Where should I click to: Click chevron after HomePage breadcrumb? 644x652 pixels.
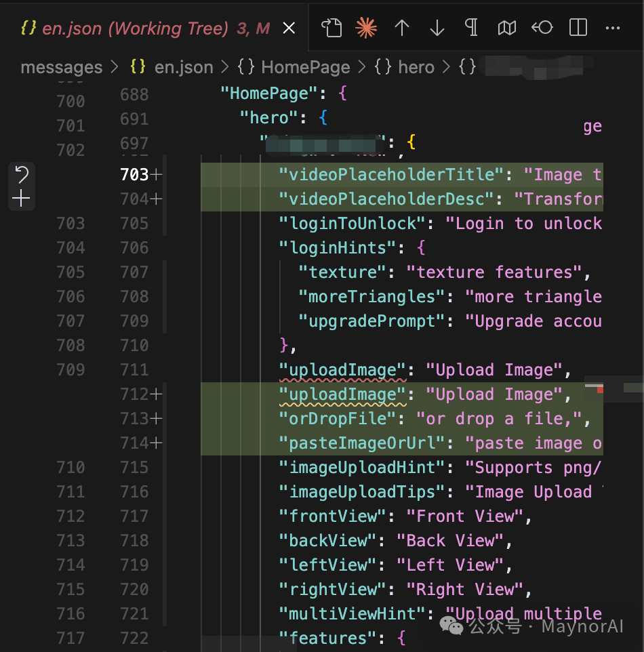pos(362,67)
